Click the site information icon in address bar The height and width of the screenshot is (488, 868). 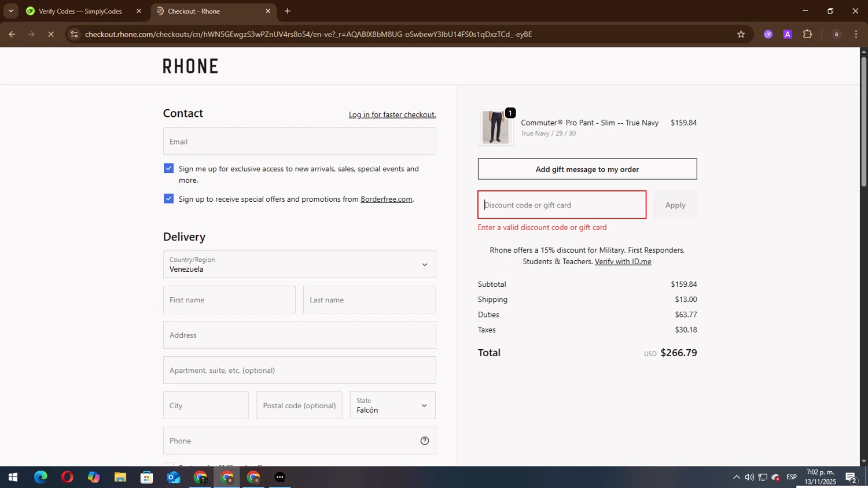[74, 34]
